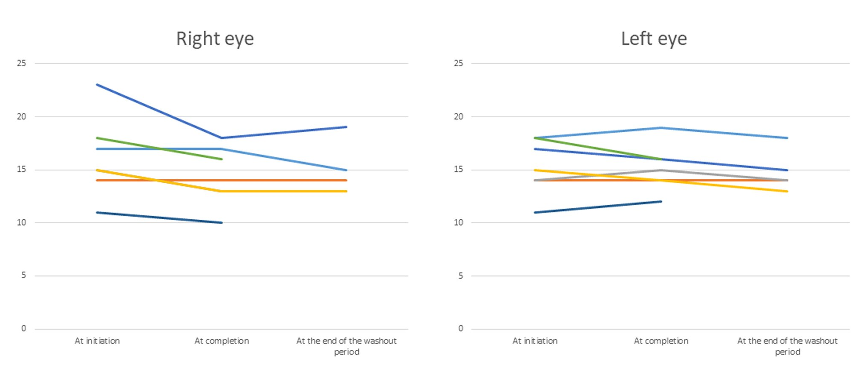Select washout period label under Right eye chart
Viewport: 868px width, 371px height.
point(346,346)
